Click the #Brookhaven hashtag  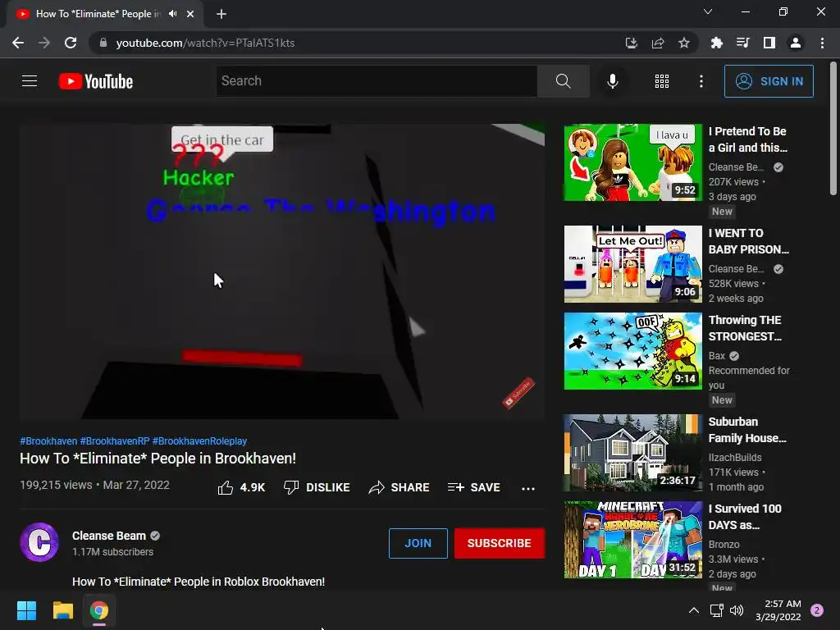tap(48, 441)
